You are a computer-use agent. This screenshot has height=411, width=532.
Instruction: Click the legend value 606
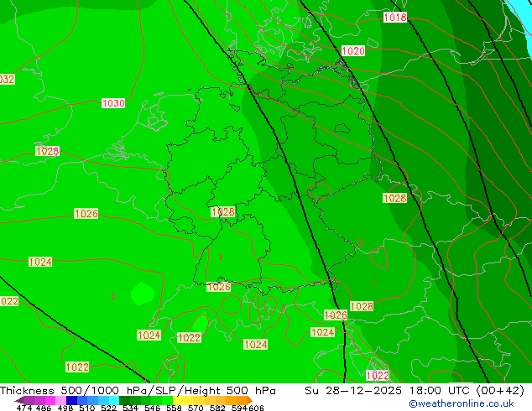click(x=255, y=408)
